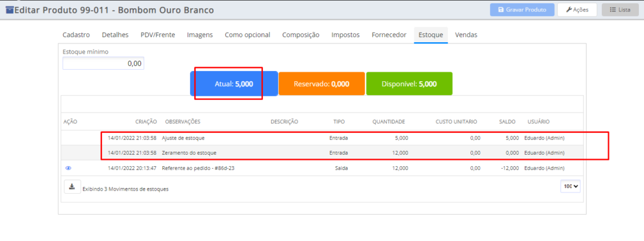This screenshot has width=644, height=241.
Task: Select the Fornecedor tab
Action: pyautogui.click(x=389, y=35)
